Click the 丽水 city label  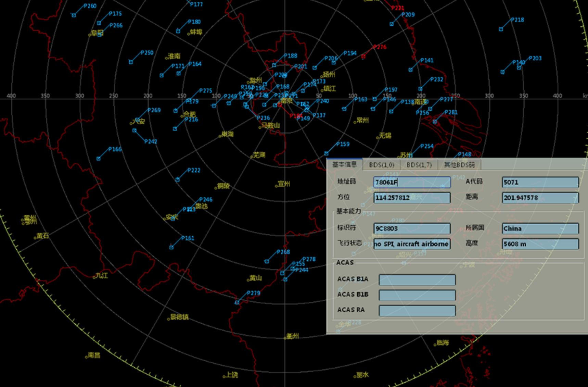pyautogui.click(x=363, y=375)
